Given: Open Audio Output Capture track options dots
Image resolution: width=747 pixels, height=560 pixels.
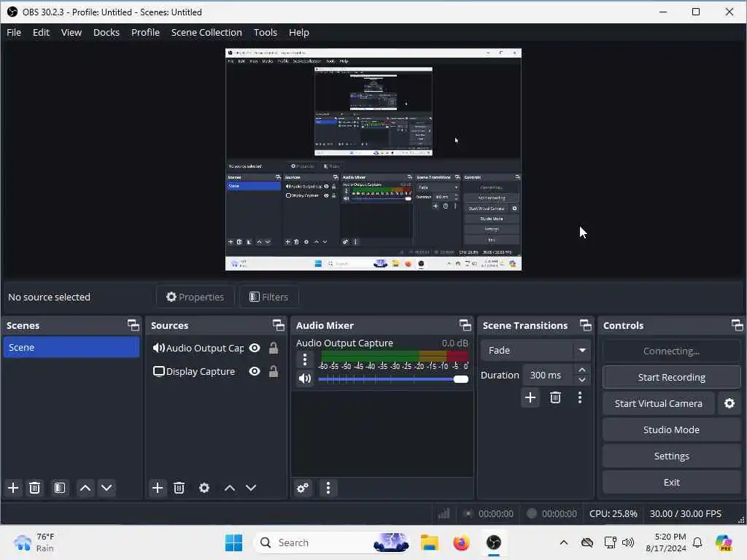Looking at the screenshot, I should pos(305,359).
